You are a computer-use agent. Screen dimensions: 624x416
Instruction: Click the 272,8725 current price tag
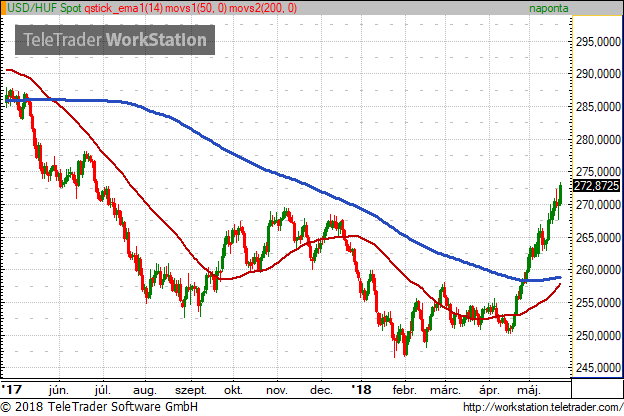point(597,186)
